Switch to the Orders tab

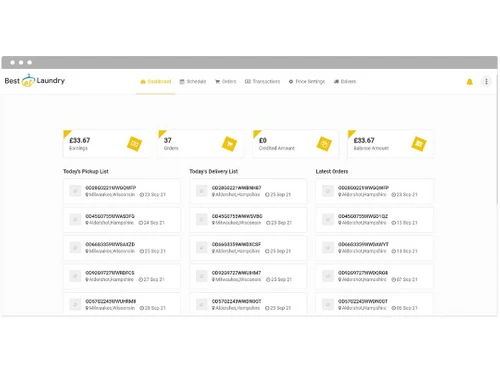tap(226, 82)
